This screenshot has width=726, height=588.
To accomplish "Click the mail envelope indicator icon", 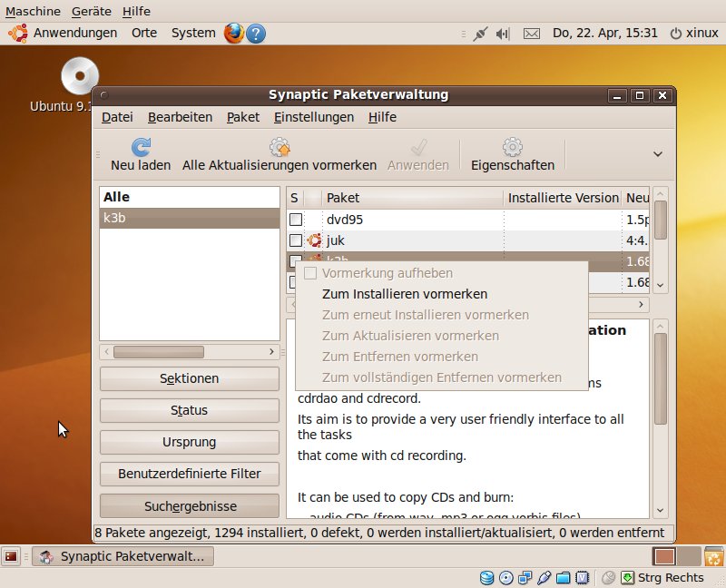I will [x=532, y=33].
